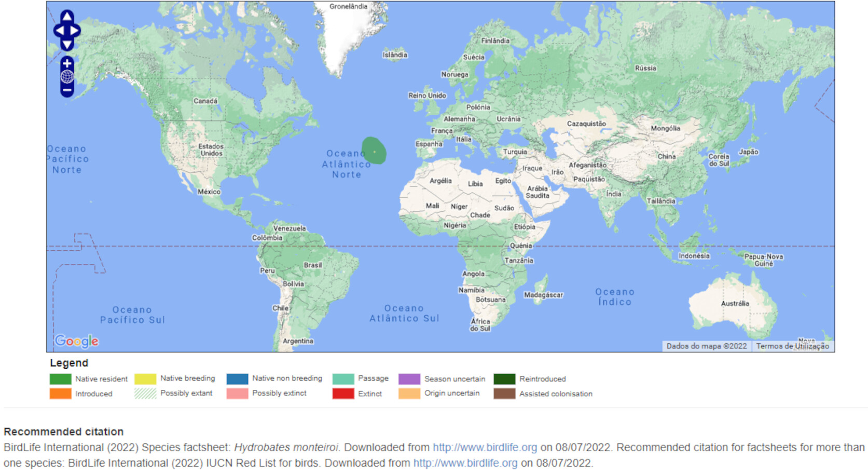Click the Native breeding yellow swatch
The height and width of the screenshot is (473, 868).
(x=145, y=379)
